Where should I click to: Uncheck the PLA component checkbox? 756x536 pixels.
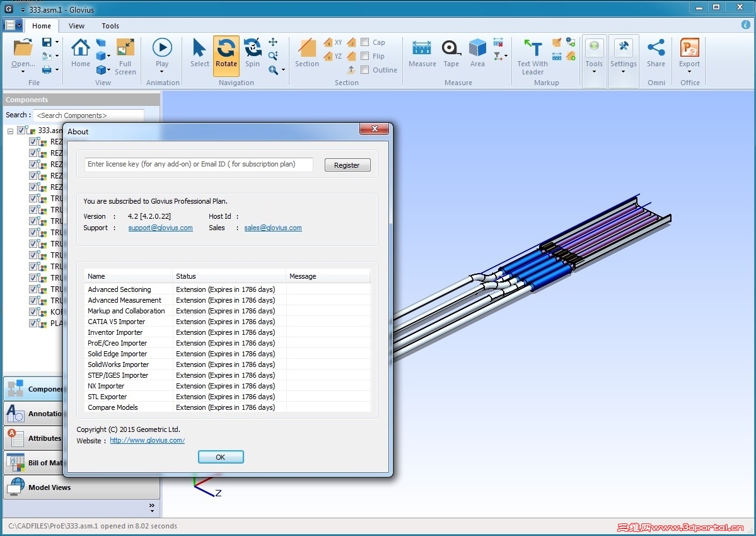(33, 323)
